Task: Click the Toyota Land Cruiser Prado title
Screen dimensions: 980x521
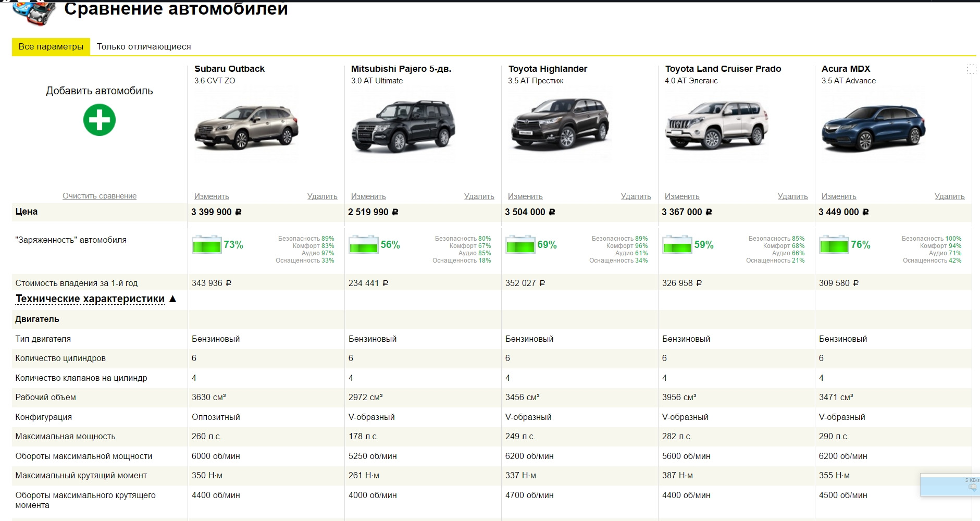Action: coord(723,69)
